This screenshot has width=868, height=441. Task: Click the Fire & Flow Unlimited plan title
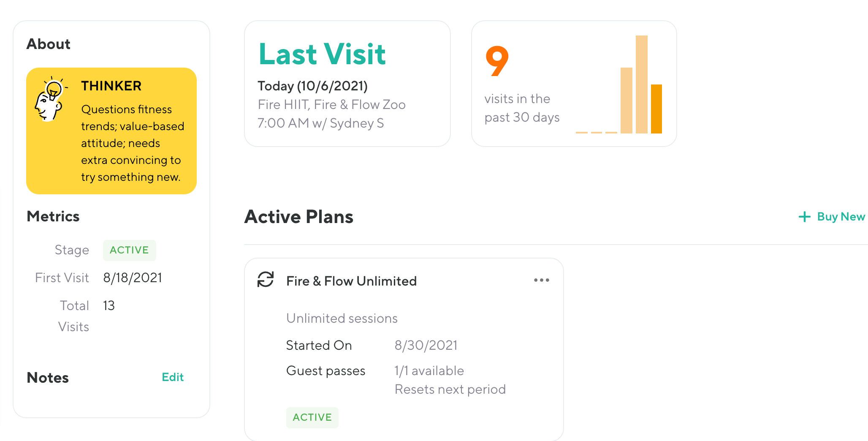351,281
